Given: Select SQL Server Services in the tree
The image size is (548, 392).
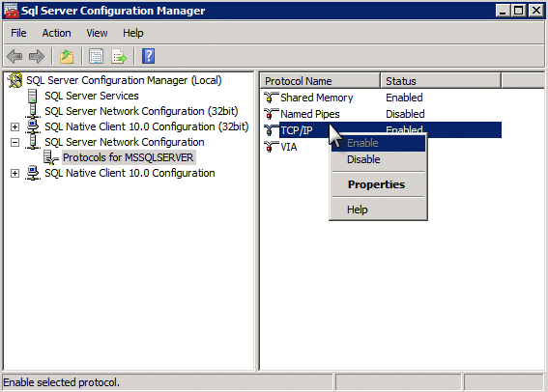Looking at the screenshot, I should click(x=92, y=96).
